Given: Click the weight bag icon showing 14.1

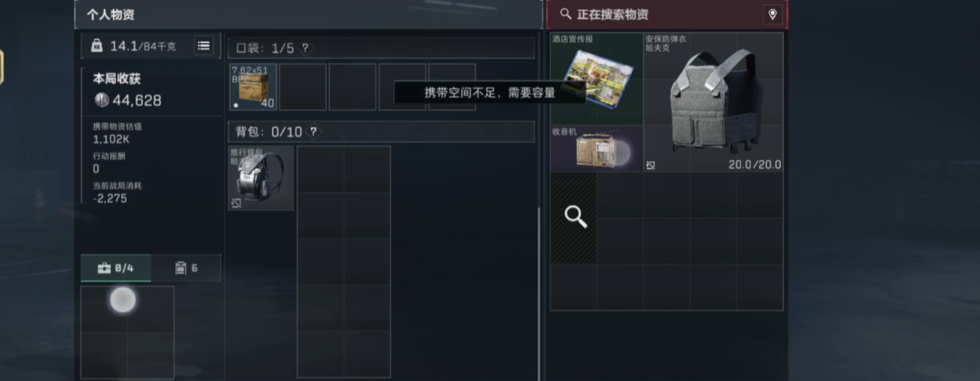Looking at the screenshot, I should click(x=97, y=46).
